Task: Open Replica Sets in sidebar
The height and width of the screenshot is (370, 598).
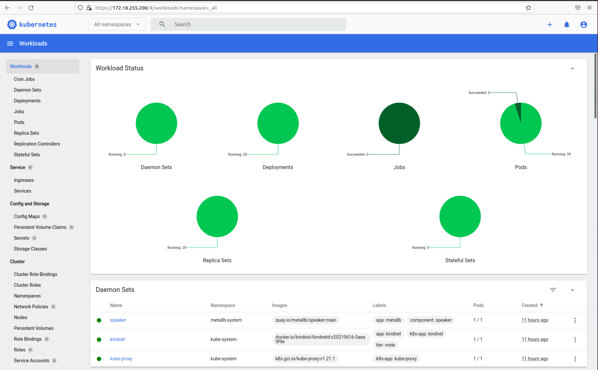Action: [x=26, y=133]
